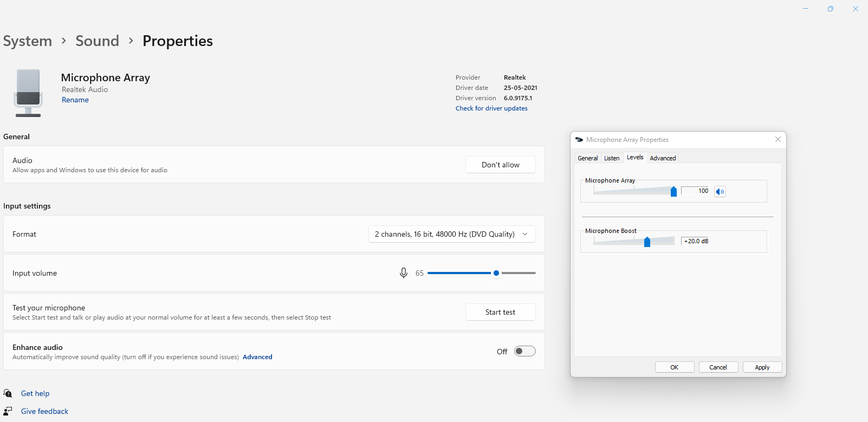
Task: Click the Input volume slider handle
Action: click(x=496, y=273)
